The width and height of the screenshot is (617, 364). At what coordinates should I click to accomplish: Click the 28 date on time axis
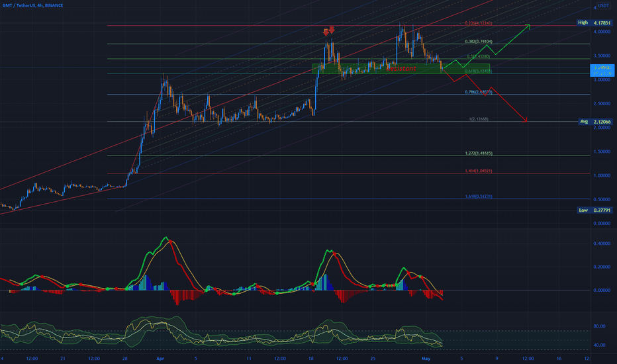(124, 359)
